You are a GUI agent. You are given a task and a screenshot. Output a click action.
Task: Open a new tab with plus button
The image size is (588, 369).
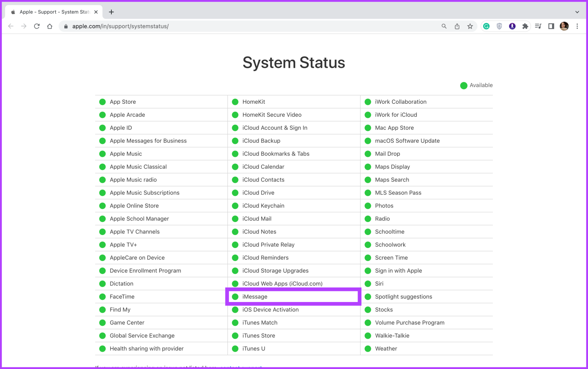point(111,12)
